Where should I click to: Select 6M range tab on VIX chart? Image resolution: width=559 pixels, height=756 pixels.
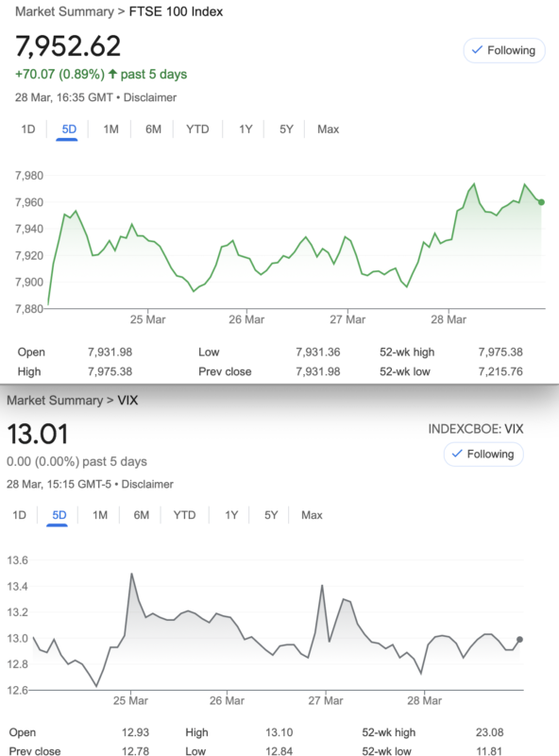tap(142, 515)
